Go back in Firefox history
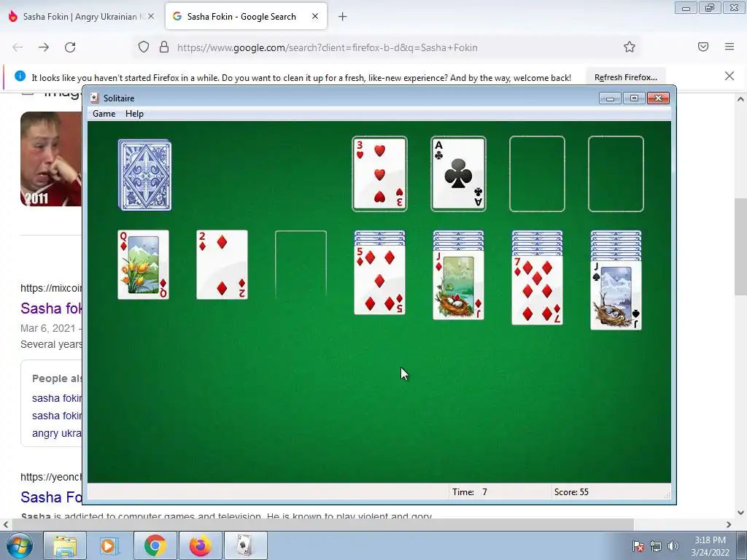Image resolution: width=747 pixels, height=560 pixels. point(18,47)
